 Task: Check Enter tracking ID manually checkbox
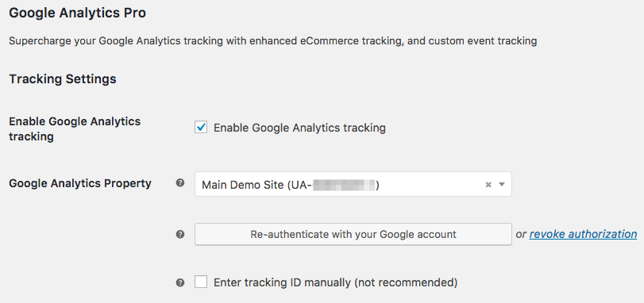coord(201,282)
